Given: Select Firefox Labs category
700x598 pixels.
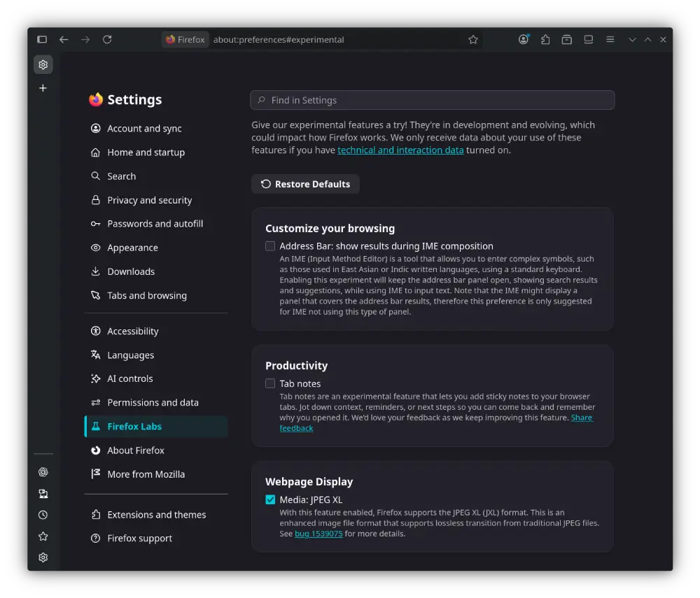Looking at the screenshot, I should tap(156, 427).
